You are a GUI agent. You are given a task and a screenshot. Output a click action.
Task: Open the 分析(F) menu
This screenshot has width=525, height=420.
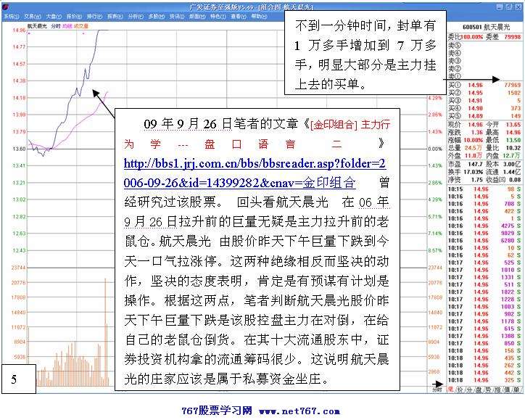136,16
